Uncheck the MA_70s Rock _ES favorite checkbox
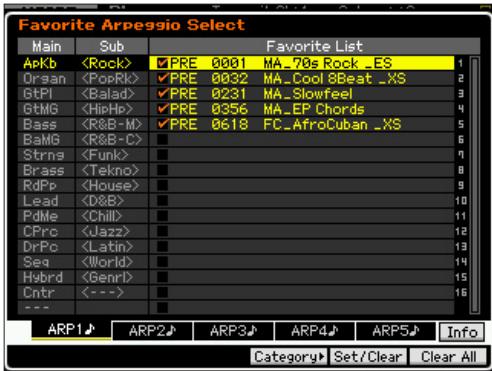The width and height of the screenshot is (492, 371). (x=163, y=63)
